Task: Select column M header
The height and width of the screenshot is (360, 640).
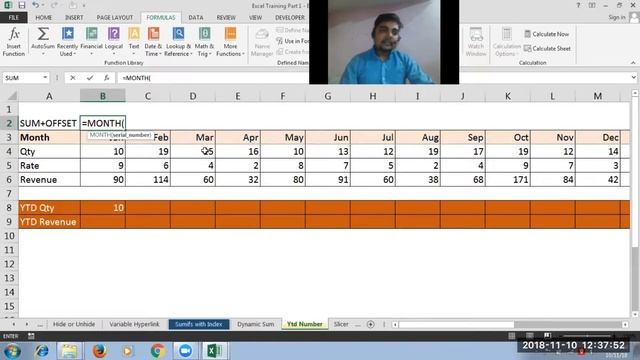Action: coord(598,96)
